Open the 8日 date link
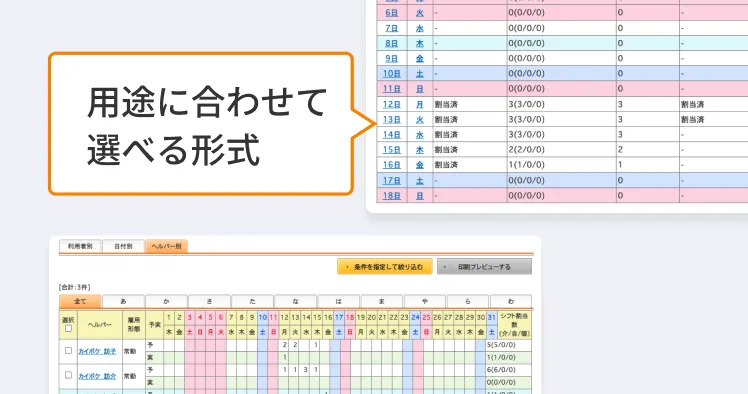748x394 pixels. pos(392,43)
